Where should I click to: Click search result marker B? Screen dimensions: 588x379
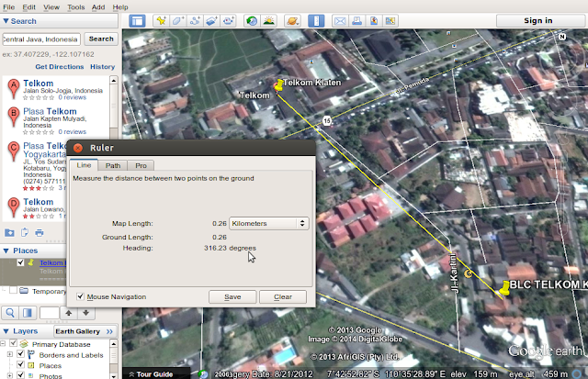pos(14,117)
